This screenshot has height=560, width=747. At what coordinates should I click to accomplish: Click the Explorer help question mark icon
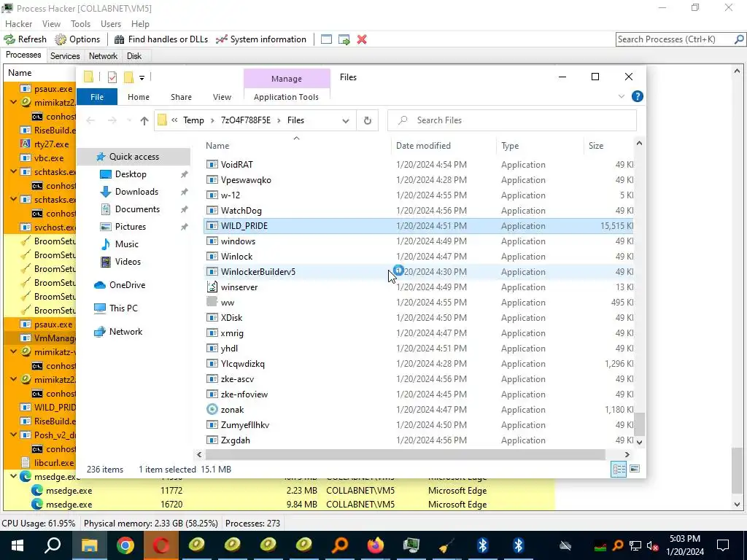pos(637,97)
